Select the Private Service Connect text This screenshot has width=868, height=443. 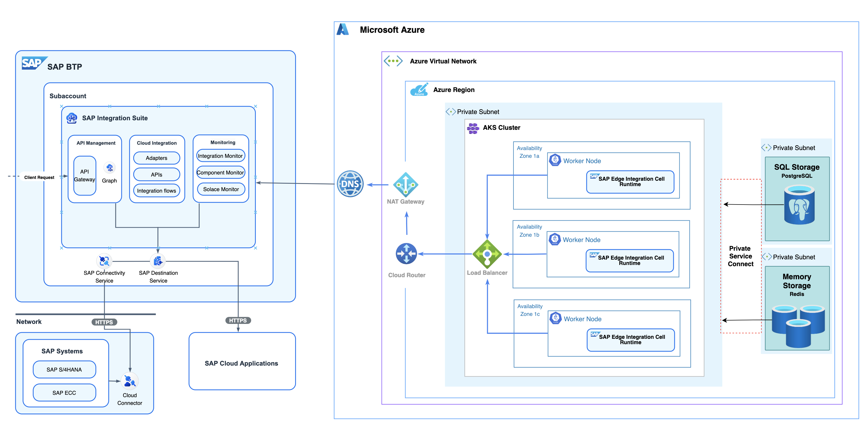[740, 256]
